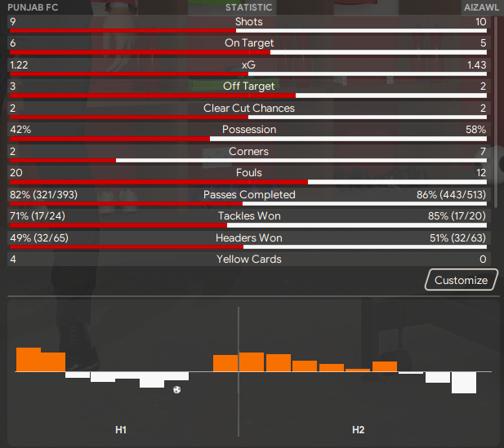This screenshot has width=504, height=448.
Task: Click Punjab's xG value 1.22
Action: (x=19, y=64)
